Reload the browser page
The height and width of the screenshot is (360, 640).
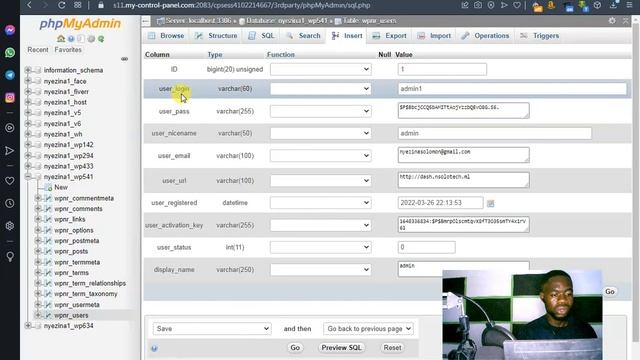pyautogui.click(x=61, y=5)
